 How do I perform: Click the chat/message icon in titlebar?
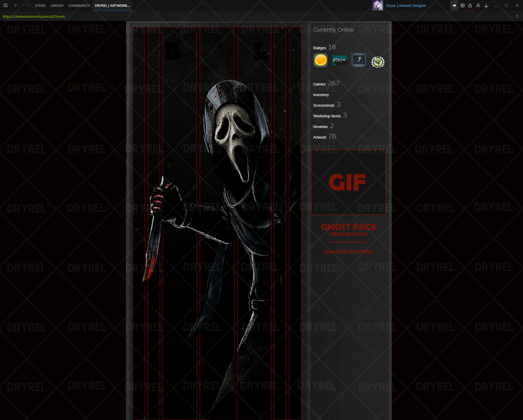(462, 5)
